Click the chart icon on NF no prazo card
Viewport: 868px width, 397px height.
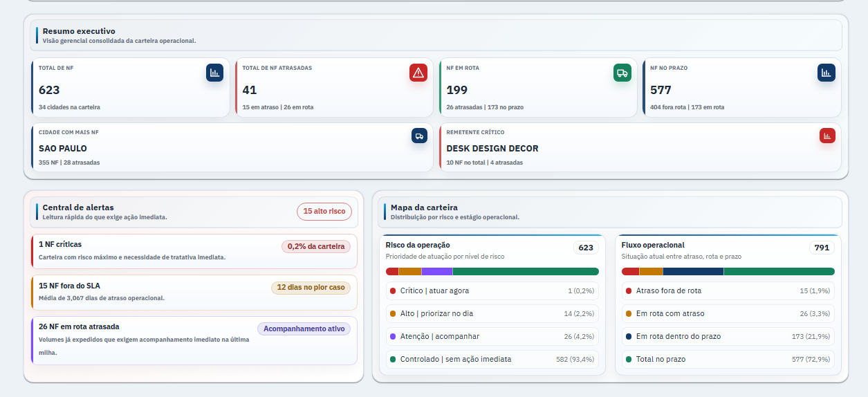point(826,73)
